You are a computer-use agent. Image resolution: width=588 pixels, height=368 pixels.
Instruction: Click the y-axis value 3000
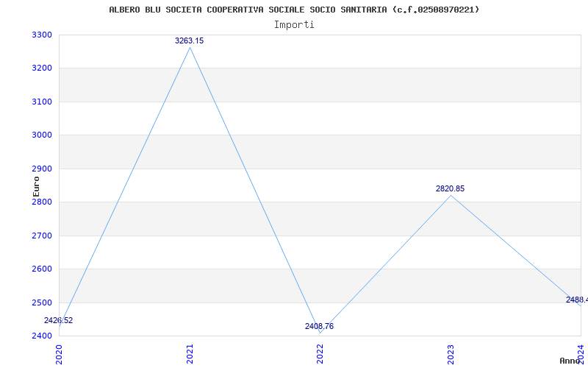(x=42, y=135)
